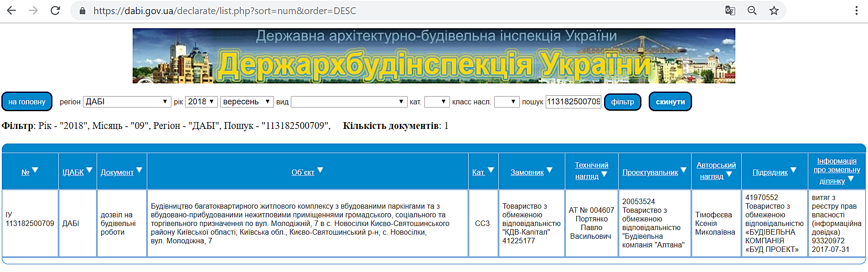Sort by the Об'єкт column header link
The height and width of the screenshot is (272, 868).
pos(303,172)
